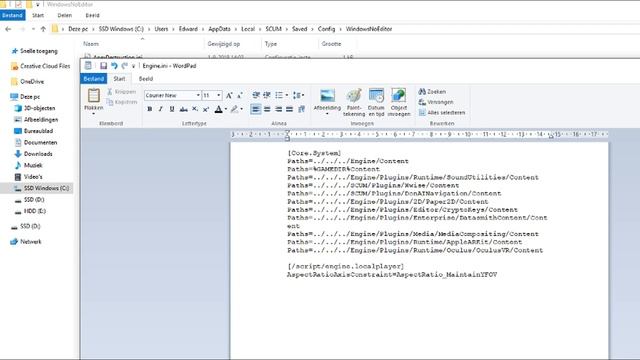This screenshot has height=360, width=640.
Task: Switch to WordPad Start tab
Action: pos(119,78)
